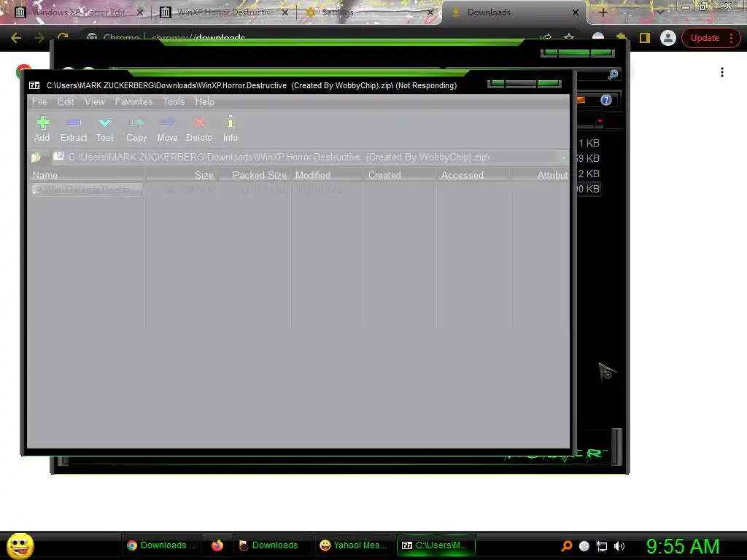This screenshot has width=747, height=560.
Task: Switch to WinXP.Horror.Destructive Chrome tab
Action: pyautogui.click(x=224, y=12)
